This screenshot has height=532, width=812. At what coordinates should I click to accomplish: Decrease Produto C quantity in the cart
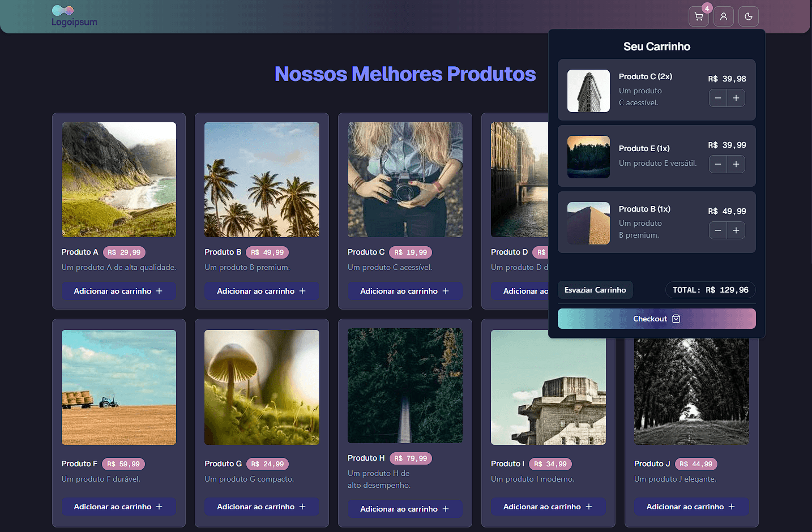(717, 98)
